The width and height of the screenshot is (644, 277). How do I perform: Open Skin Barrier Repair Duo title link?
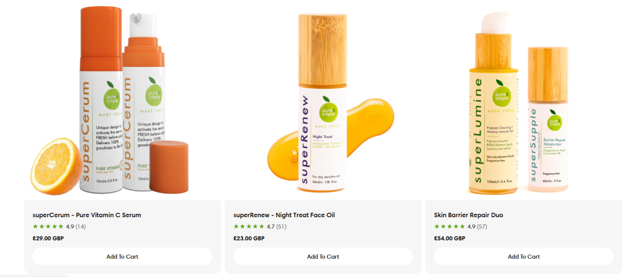tap(469, 215)
